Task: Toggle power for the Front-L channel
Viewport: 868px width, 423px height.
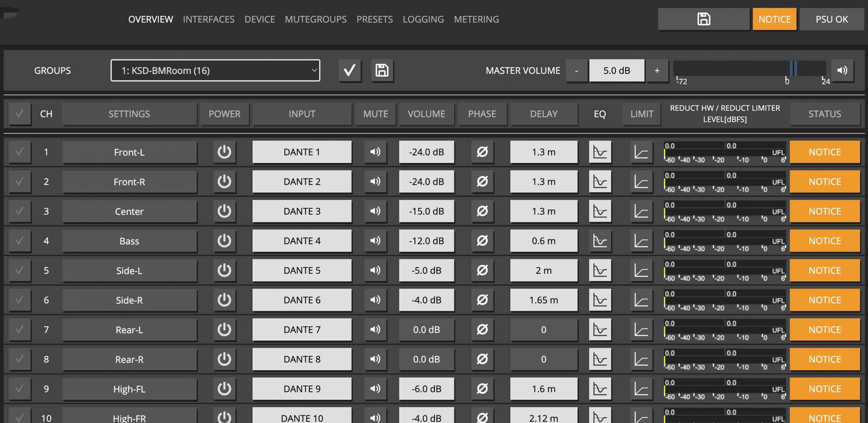Action: pyautogui.click(x=224, y=152)
